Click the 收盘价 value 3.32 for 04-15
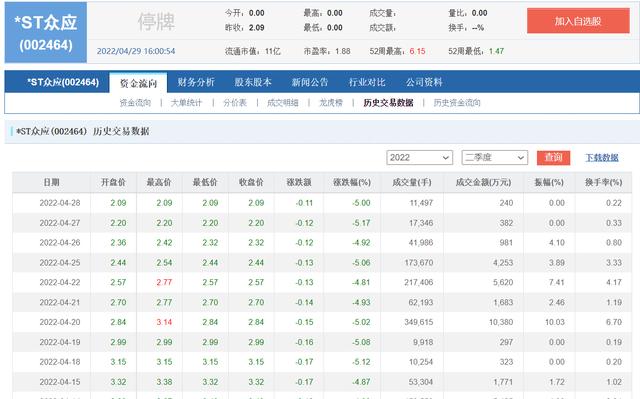 click(x=256, y=382)
